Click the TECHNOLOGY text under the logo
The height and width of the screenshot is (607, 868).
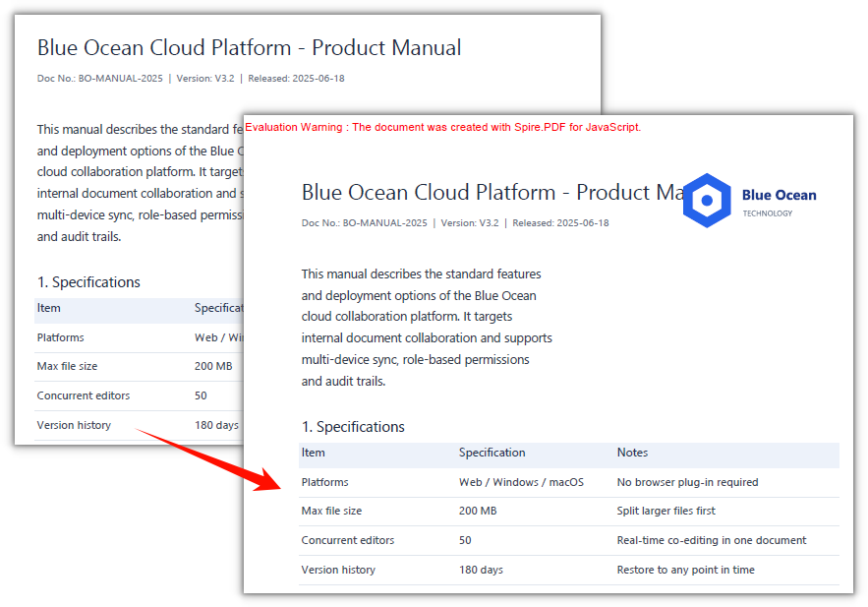pyautogui.click(x=768, y=213)
